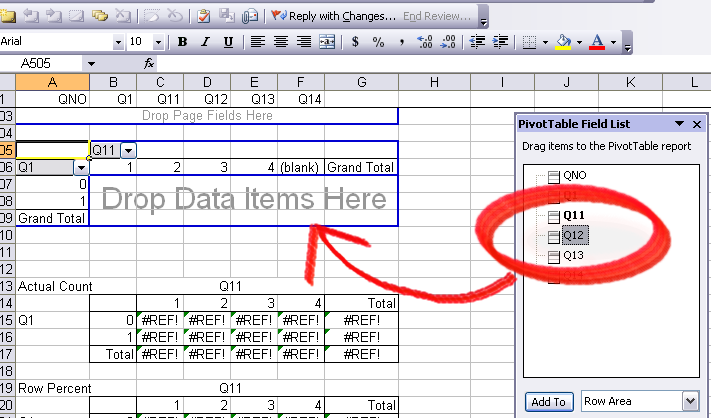Click the Merge and Center icon
711x418 pixels.
pos(327,42)
